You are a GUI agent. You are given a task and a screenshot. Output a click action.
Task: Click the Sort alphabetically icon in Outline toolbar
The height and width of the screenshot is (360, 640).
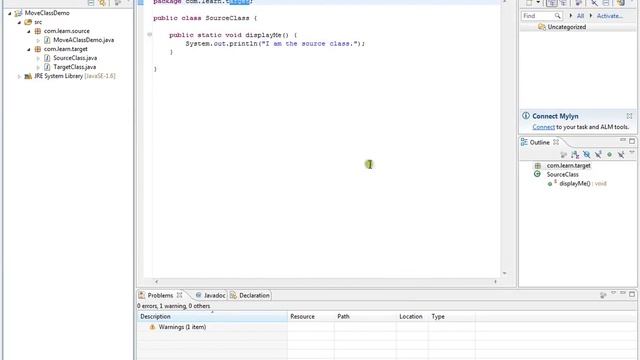tap(575, 154)
